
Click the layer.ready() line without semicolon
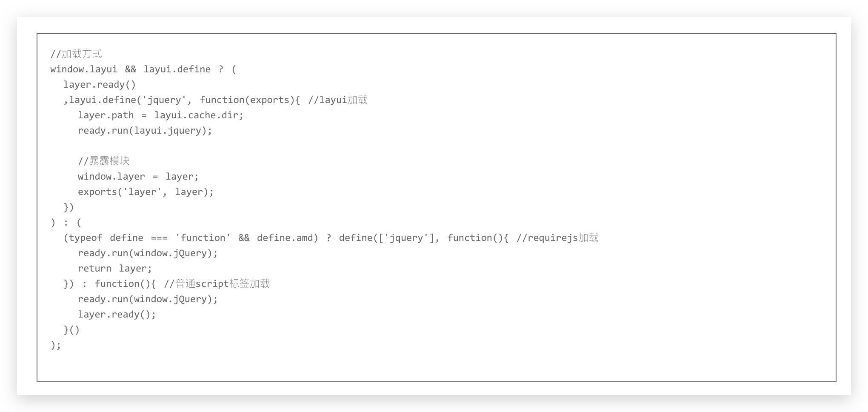(x=100, y=85)
